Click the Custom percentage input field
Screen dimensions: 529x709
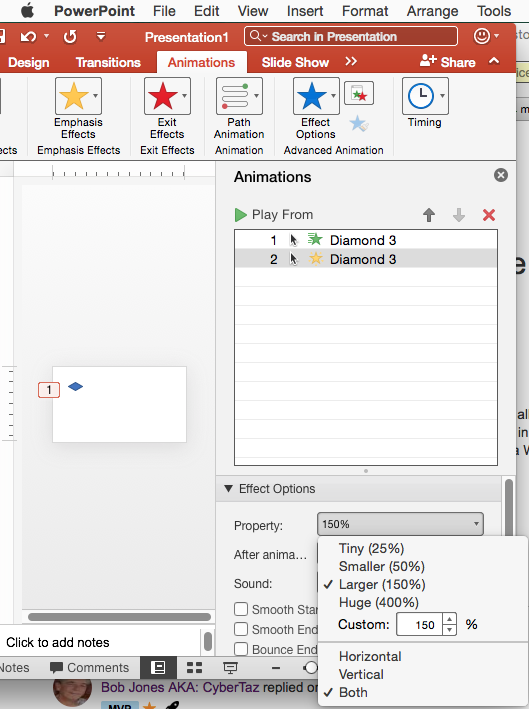point(419,624)
